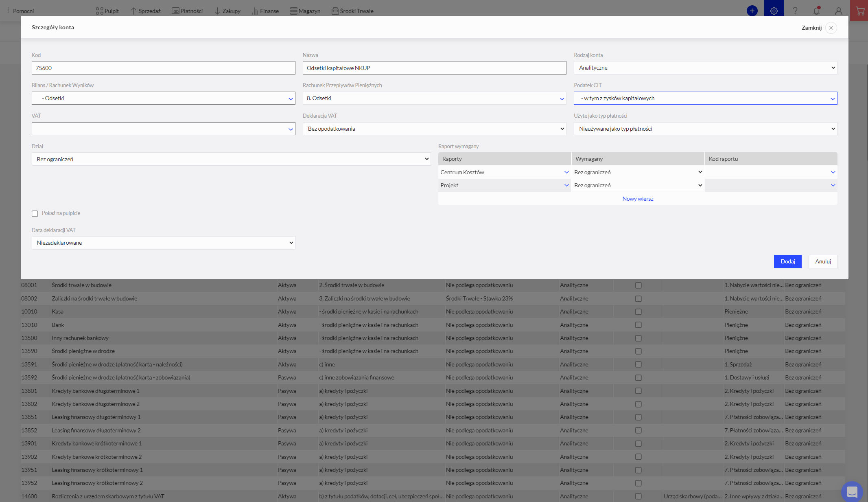Click account code 13852

point(29,430)
